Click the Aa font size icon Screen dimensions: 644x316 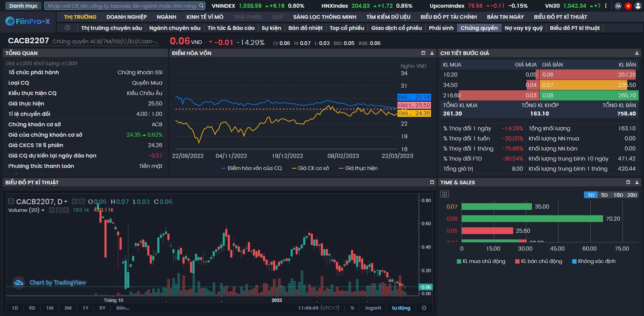point(618,6)
